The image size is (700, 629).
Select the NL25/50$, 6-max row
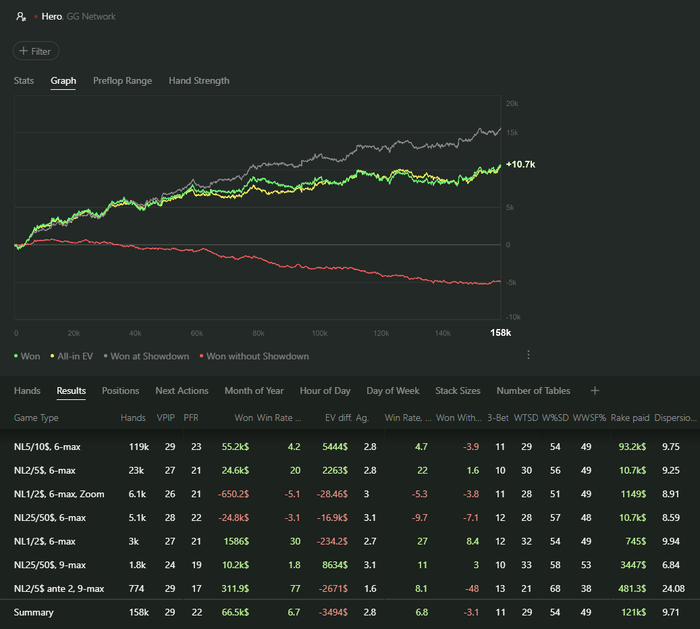(350, 518)
